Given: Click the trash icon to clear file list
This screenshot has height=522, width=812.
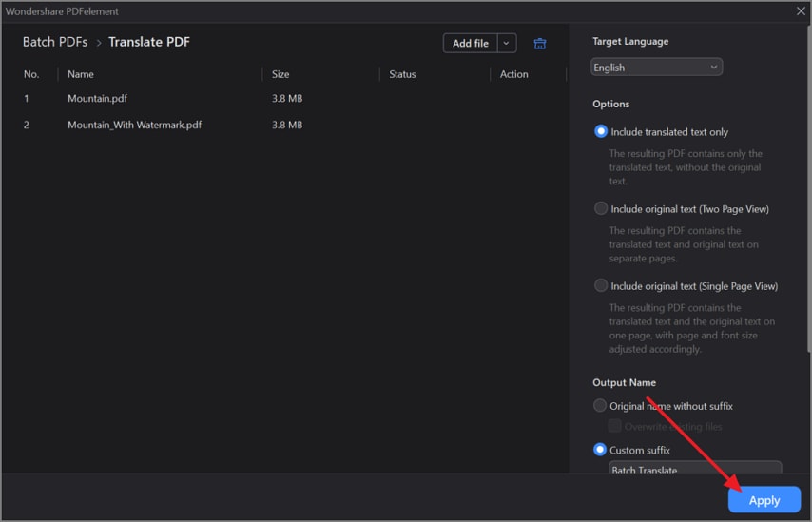Looking at the screenshot, I should (540, 44).
